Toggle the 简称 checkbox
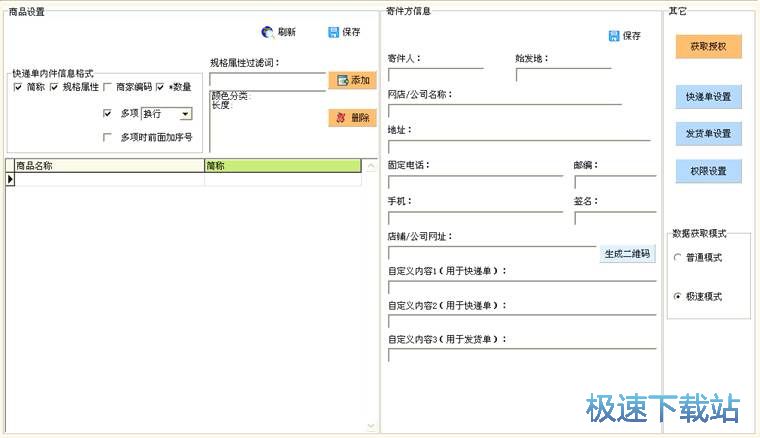760x438 pixels. (x=18, y=87)
